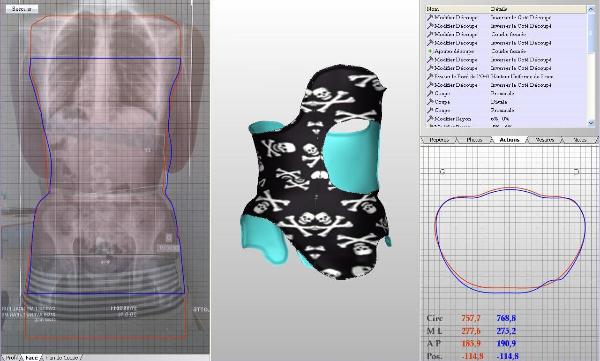This screenshot has height=361, width=600.
Task: Click the green dot icon in the actions list
Action: pos(430,51)
